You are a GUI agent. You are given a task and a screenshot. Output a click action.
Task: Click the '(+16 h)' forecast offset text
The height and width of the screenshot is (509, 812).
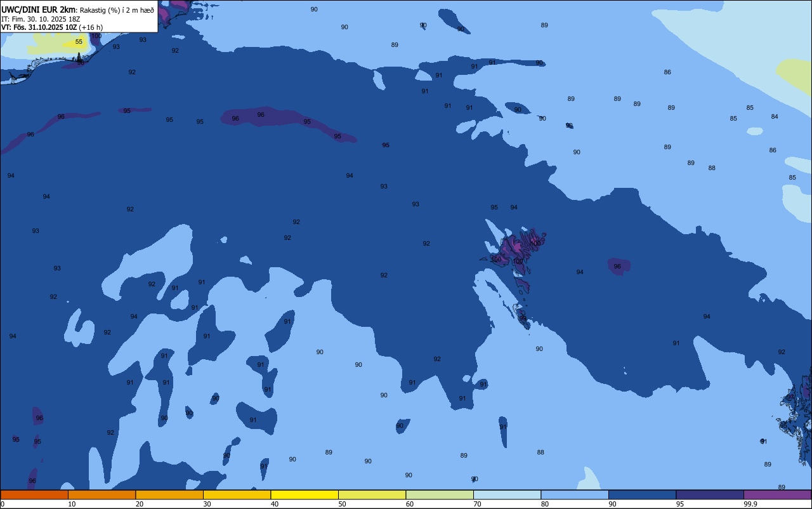point(91,27)
